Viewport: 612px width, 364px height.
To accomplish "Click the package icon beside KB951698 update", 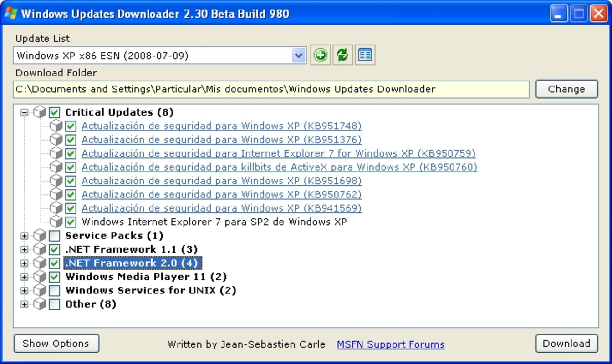I will (x=56, y=181).
